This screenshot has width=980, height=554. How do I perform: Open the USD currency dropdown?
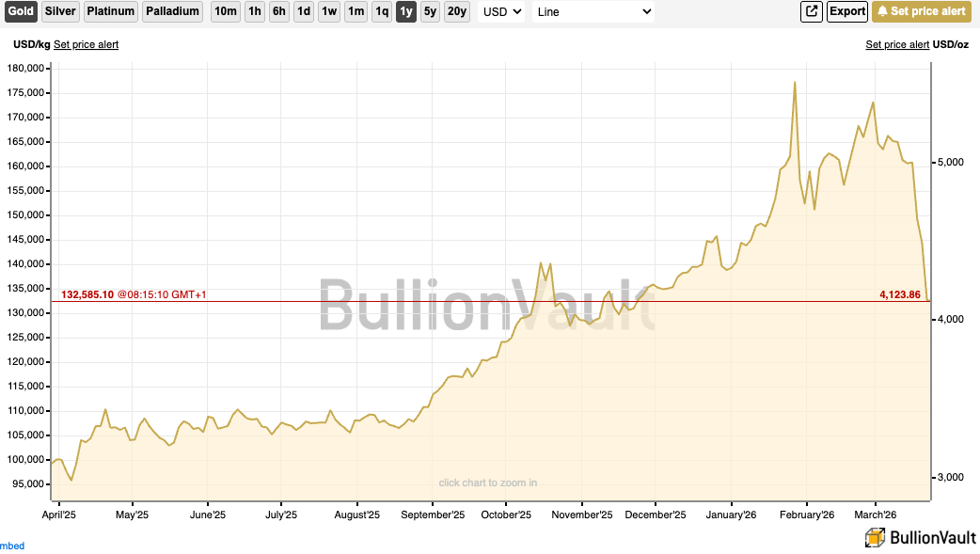point(501,11)
